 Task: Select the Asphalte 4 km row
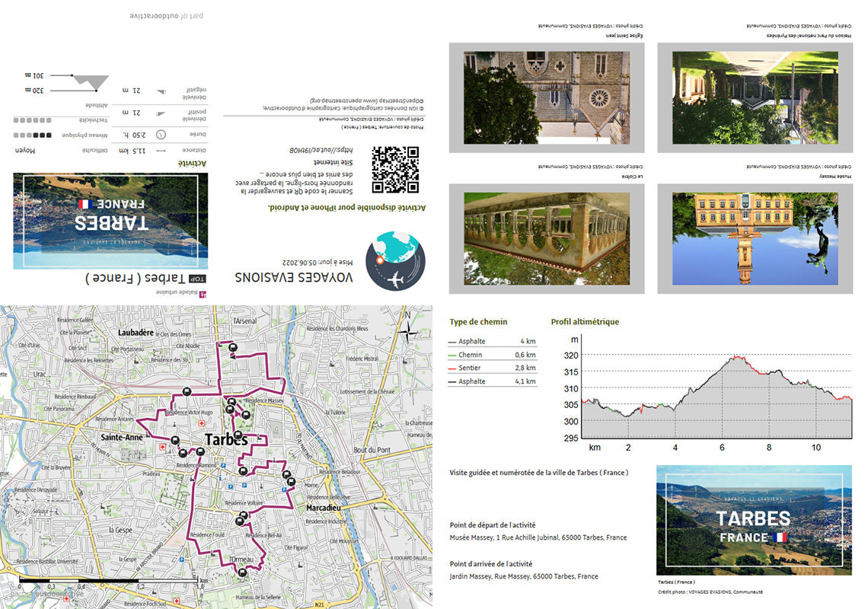click(x=492, y=342)
